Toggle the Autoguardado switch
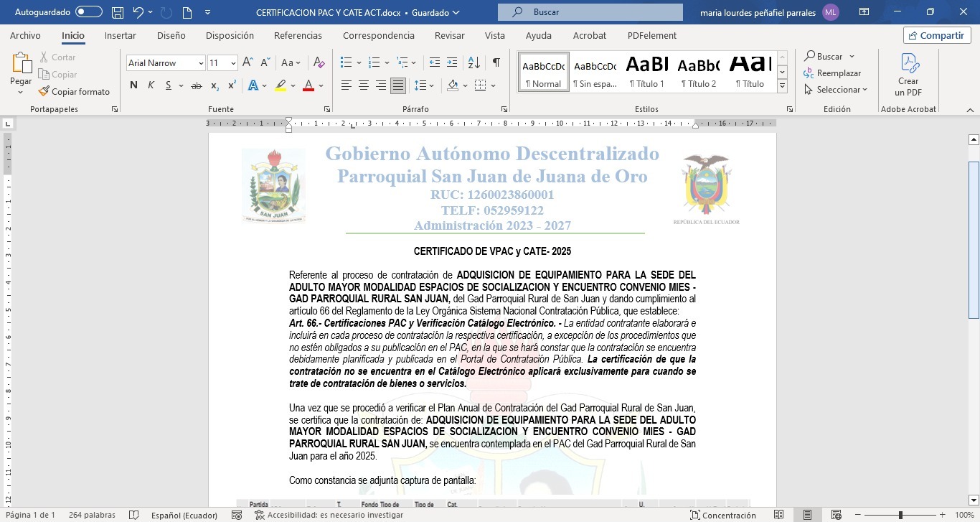This screenshot has height=522, width=980. click(x=89, y=12)
